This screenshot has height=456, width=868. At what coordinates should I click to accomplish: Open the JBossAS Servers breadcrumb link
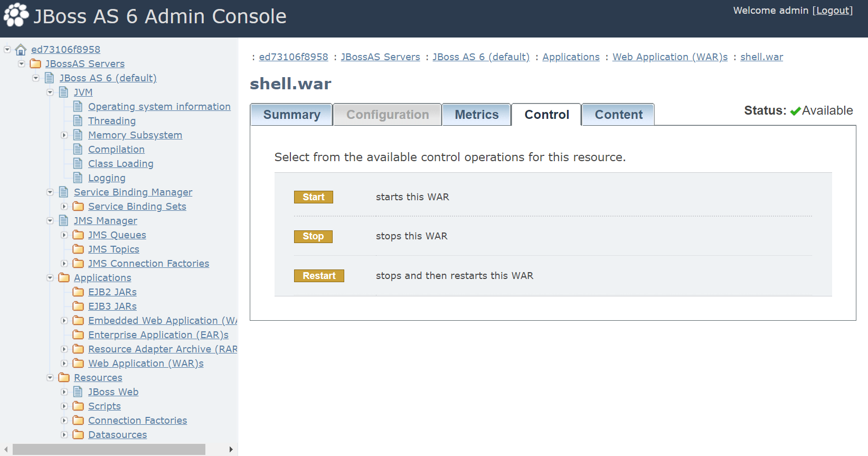pyautogui.click(x=380, y=57)
